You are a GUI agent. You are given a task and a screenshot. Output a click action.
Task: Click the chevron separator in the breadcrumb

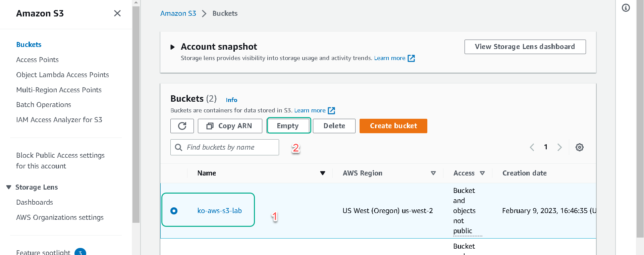pos(204,13)
